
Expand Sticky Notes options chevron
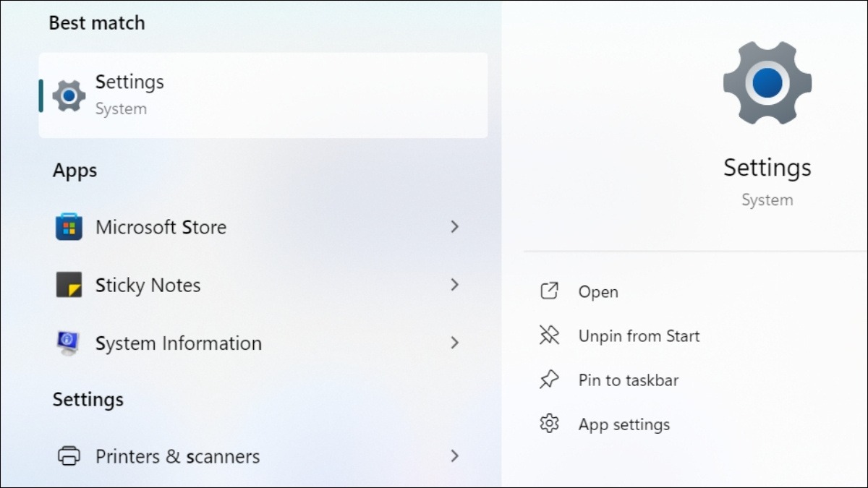(454, 285)
